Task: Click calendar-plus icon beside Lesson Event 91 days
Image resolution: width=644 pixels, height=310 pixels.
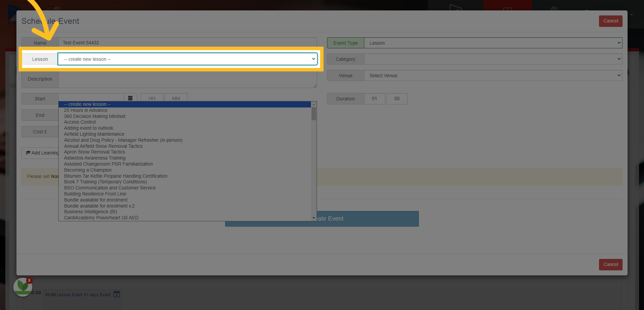Action: point(116,294)
